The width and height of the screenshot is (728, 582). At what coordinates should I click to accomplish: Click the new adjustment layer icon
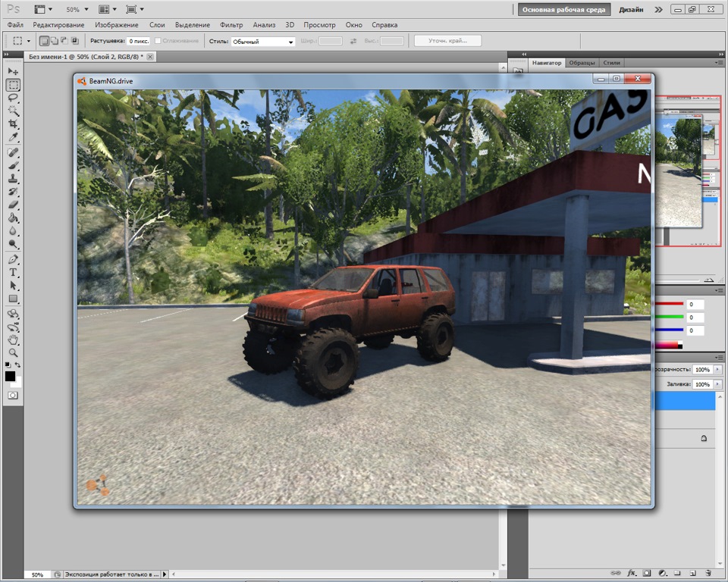[x=663, y=573]
